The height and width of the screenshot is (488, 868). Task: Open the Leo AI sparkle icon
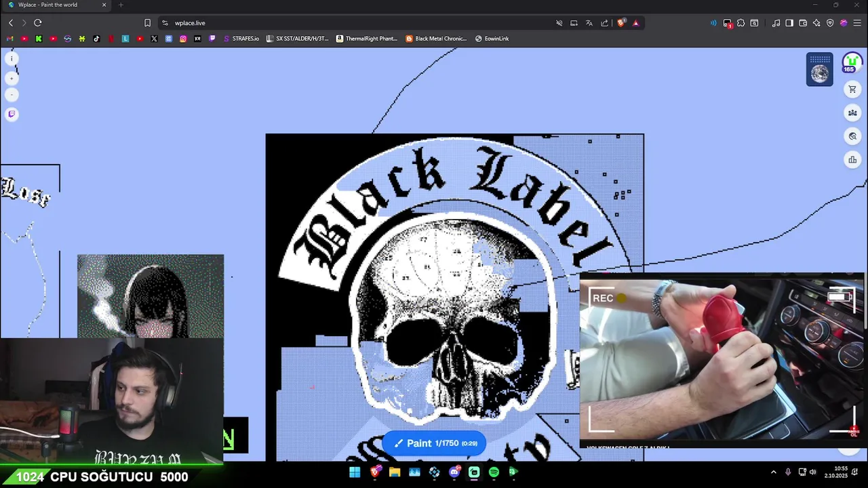coord(816,23)
